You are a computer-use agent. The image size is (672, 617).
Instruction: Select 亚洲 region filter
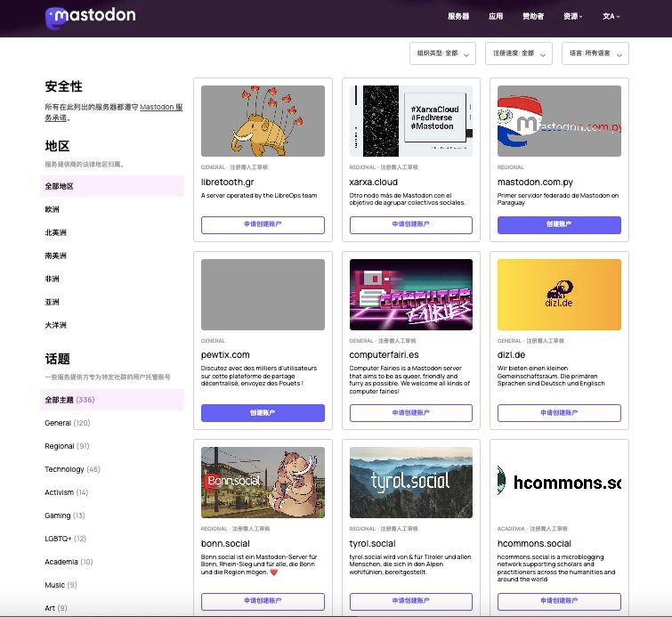[112, 302]
